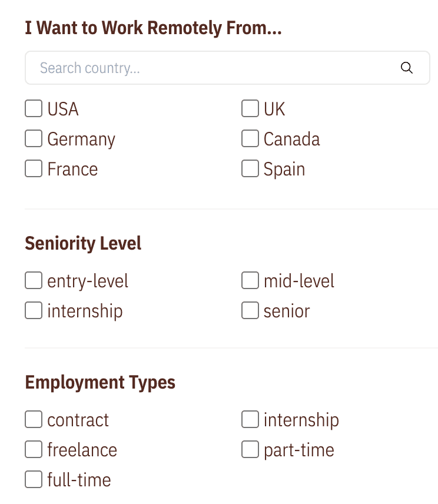Toggle the full-time checkbox

tap(34, 480)
